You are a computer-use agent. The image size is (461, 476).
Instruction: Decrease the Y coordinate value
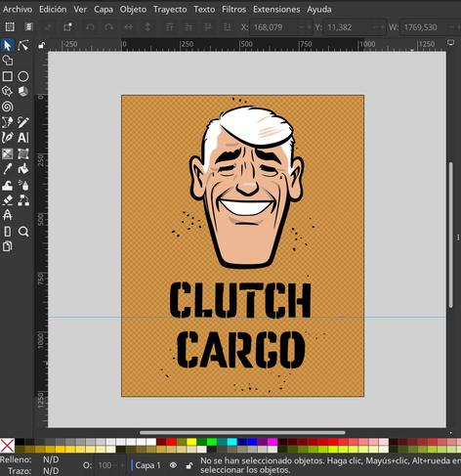pos(374,27)
